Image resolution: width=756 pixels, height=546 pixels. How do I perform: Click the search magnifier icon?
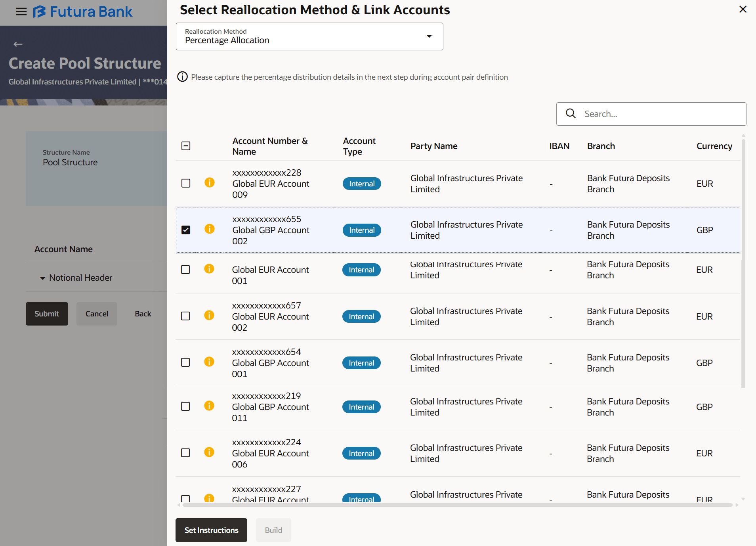pyautogui.click(x=571, y=114)
